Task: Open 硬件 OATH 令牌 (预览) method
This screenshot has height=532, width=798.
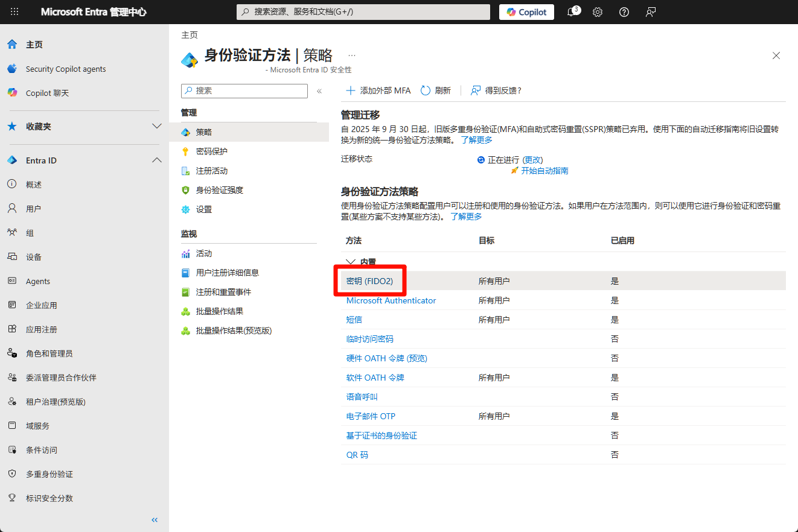Action: coord(387,358)
